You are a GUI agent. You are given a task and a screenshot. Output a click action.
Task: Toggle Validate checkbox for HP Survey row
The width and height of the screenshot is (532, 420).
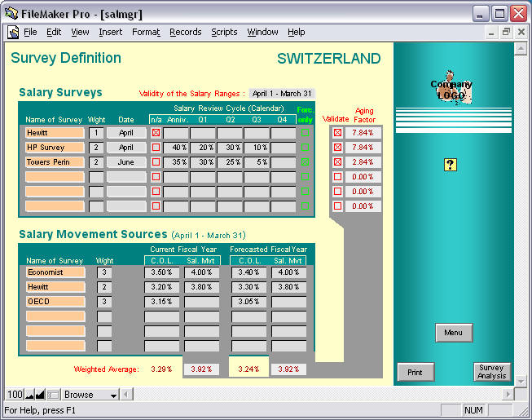tap(337, 148)
